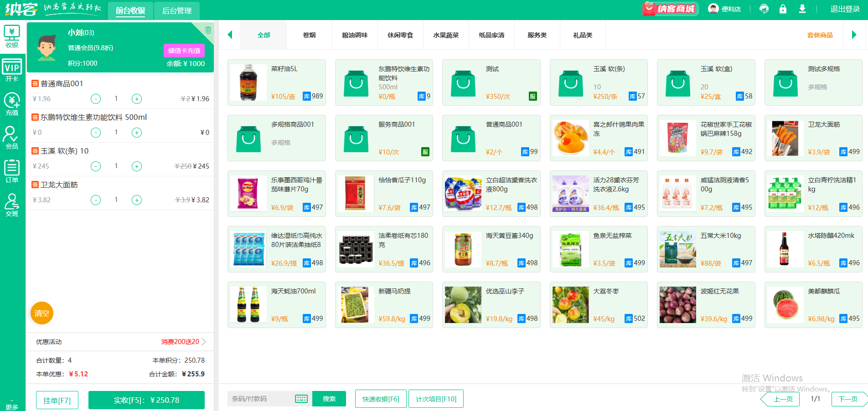The width and height of the screenshot is (868, 411).
Task: Increase quantity of 东鹏特饮 500ml item
Action: [x=137, y=133]
